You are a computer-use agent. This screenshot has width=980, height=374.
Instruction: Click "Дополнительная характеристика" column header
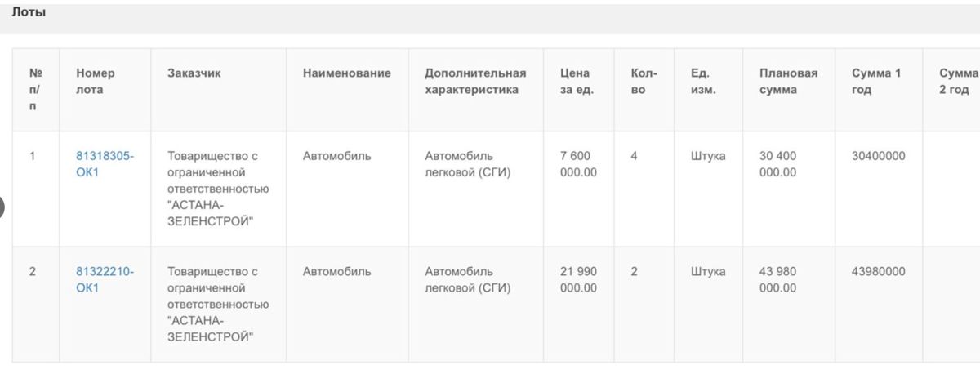click(x=475, y=82)
